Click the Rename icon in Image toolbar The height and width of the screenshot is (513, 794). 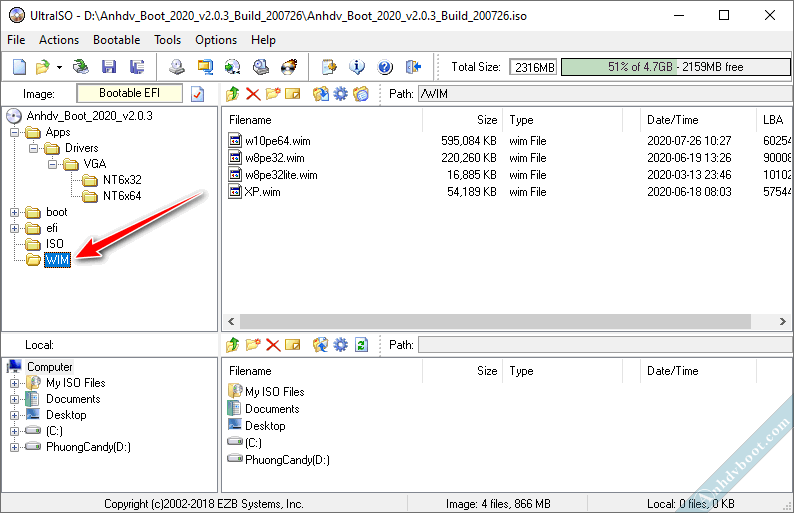tap(293, 94)
